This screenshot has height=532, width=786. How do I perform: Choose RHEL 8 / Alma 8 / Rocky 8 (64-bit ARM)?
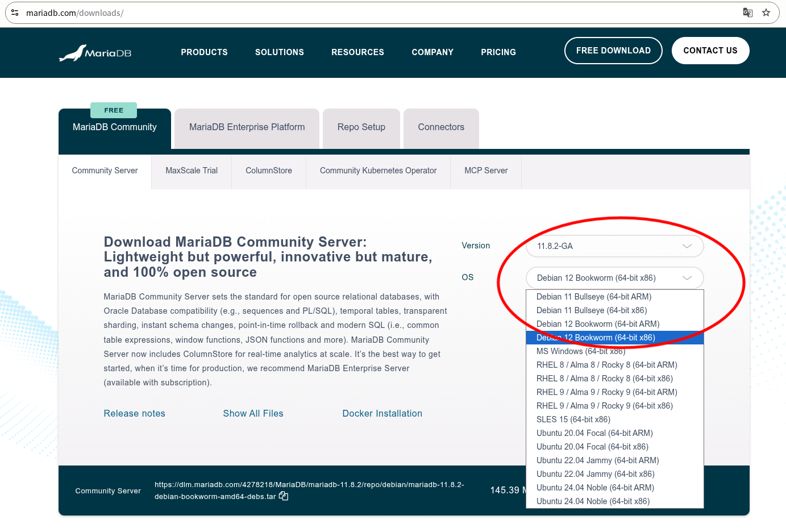pyautogui.click(x=615, y=365)
